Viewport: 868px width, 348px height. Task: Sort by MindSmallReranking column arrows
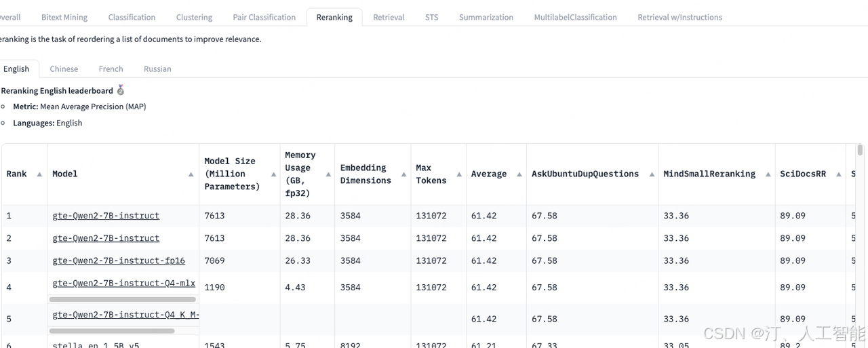tap(768, 174)
